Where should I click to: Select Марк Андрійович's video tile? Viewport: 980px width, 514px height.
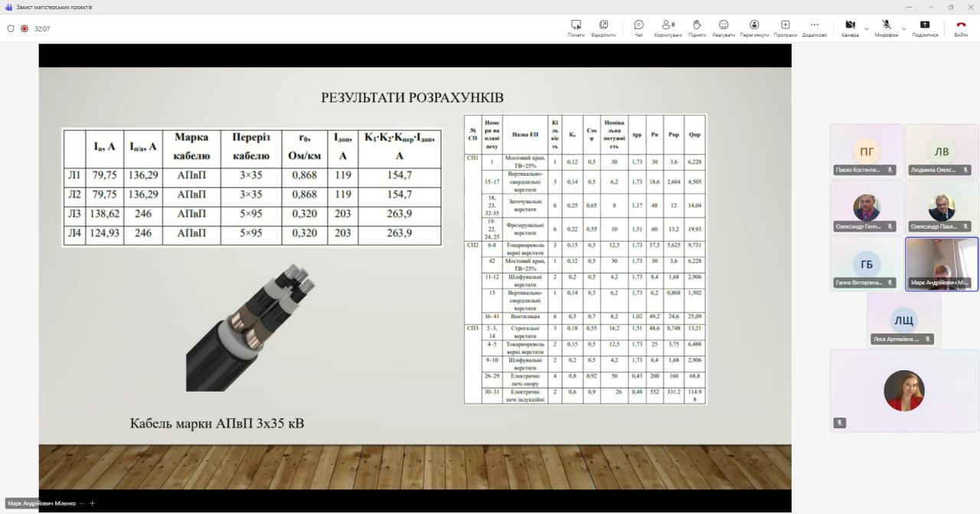point(941,263)
